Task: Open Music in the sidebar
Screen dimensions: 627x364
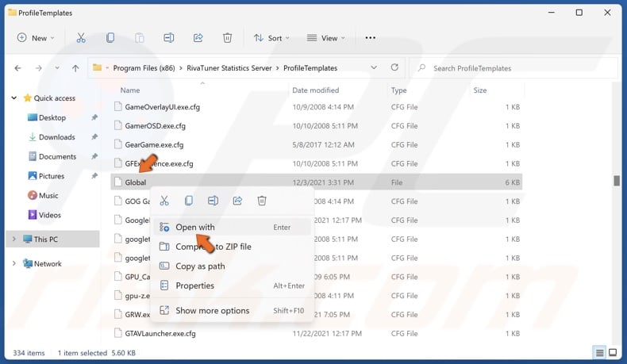Action: pos(48,195)
